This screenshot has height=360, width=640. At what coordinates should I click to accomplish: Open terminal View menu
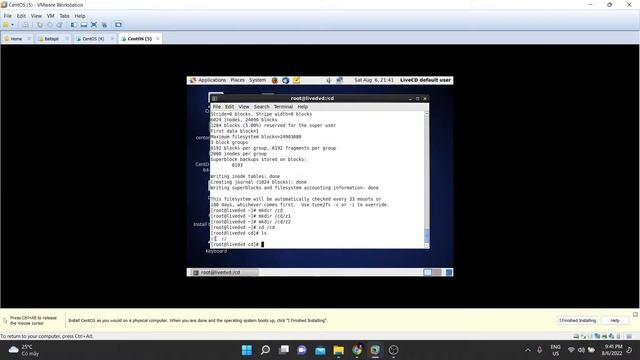244,107
